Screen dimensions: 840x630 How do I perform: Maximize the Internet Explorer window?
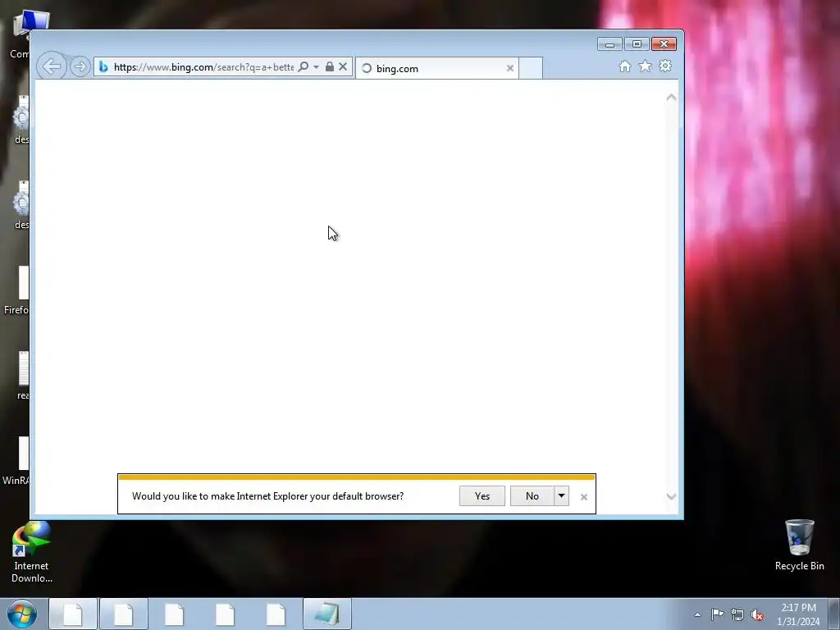click(637, 44)
